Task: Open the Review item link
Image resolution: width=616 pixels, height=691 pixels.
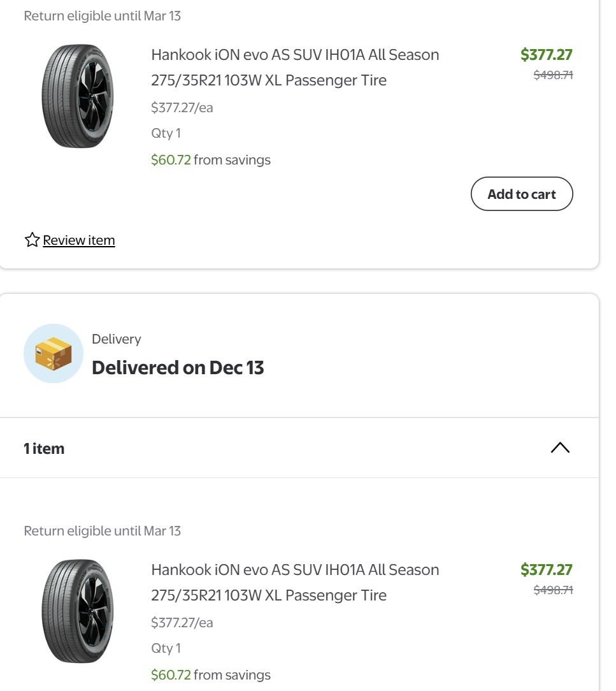Action: [79, 240]
